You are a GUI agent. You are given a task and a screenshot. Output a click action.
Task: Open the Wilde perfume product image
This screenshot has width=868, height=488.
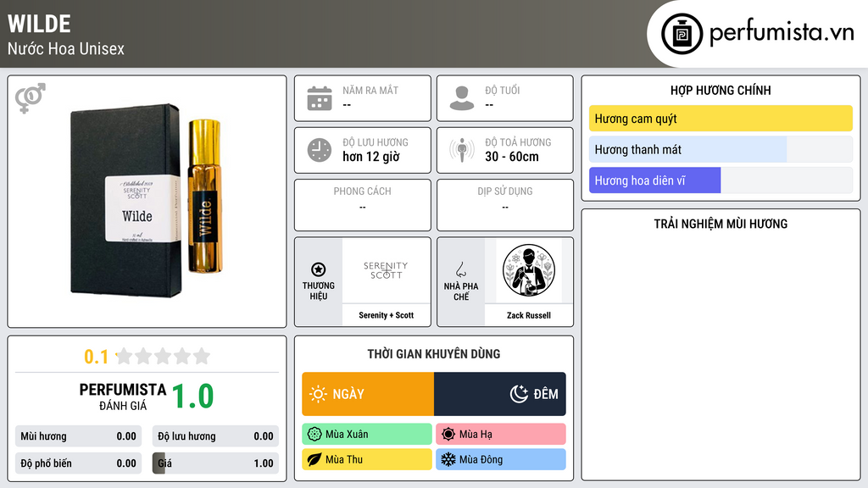147,200
